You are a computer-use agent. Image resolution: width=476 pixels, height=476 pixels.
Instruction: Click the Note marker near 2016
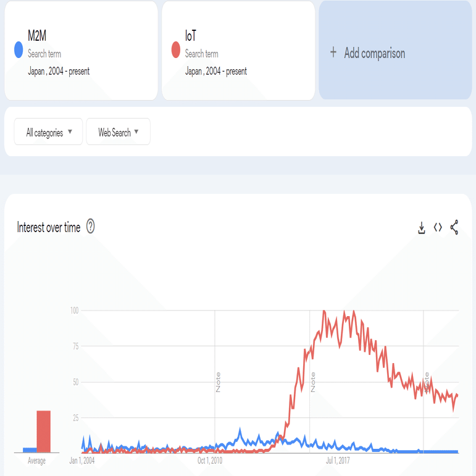point(313,382)
